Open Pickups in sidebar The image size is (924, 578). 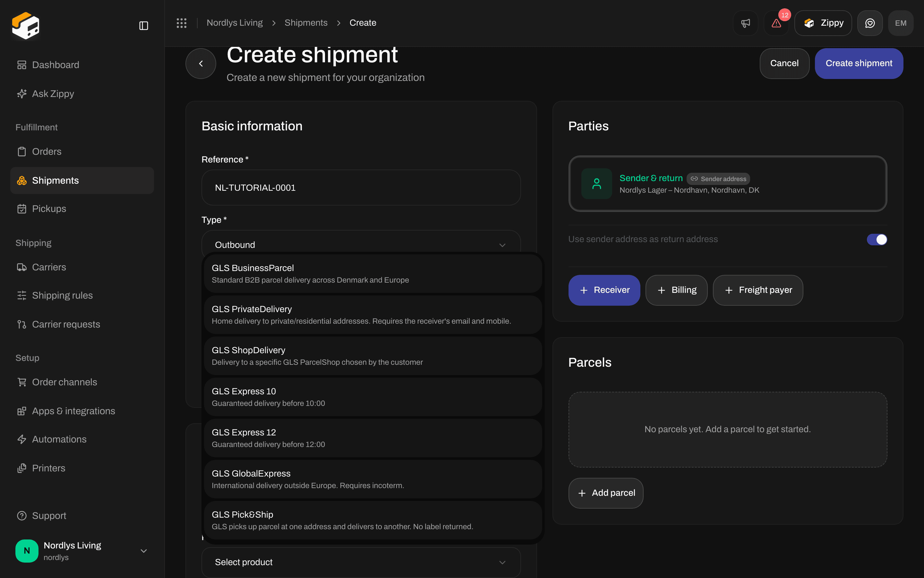[x=82, y=209]
